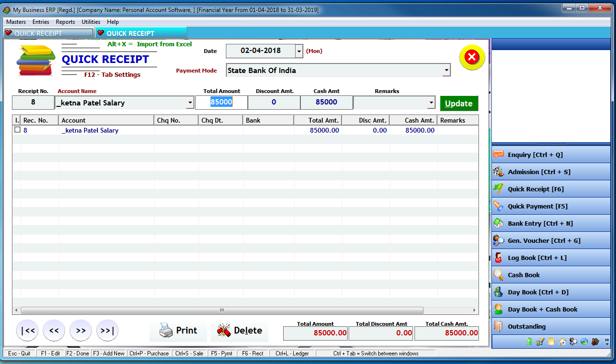The height and width of the screenshot is (364, 616).
Task: Open the Masters menu
Action: point(16,21)
